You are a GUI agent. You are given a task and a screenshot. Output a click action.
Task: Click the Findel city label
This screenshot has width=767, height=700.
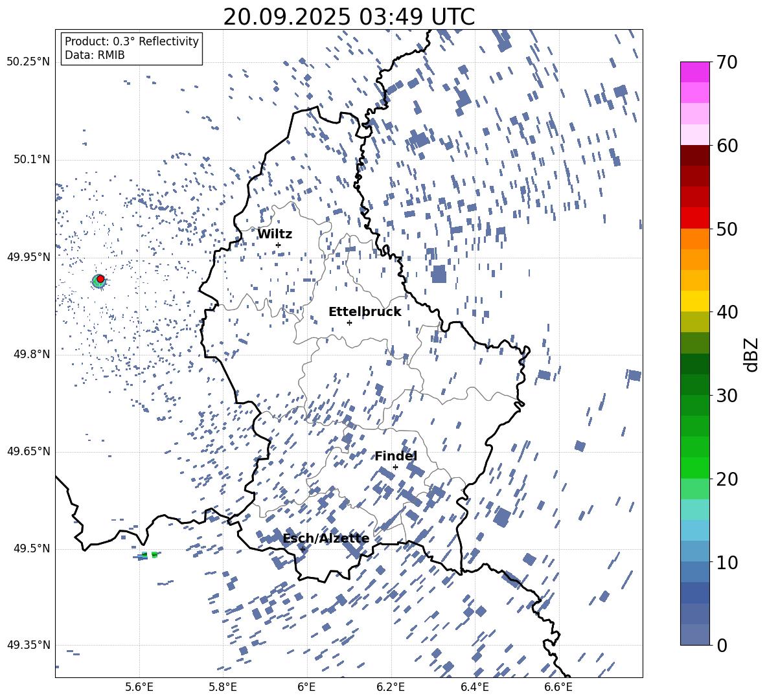396,456
